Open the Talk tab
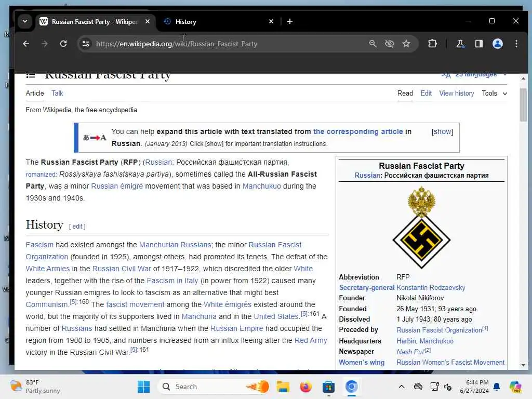 pos(57,94)
